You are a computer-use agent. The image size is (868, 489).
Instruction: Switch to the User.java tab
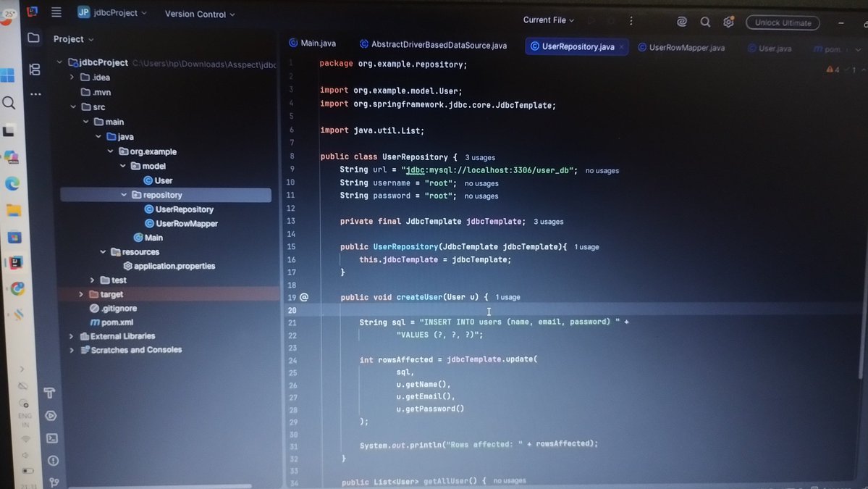click(x=770, y=49)
